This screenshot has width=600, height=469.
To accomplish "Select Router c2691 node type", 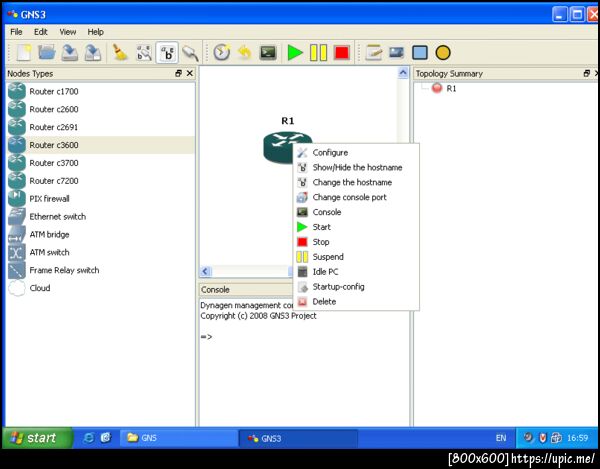I will 100,127.
